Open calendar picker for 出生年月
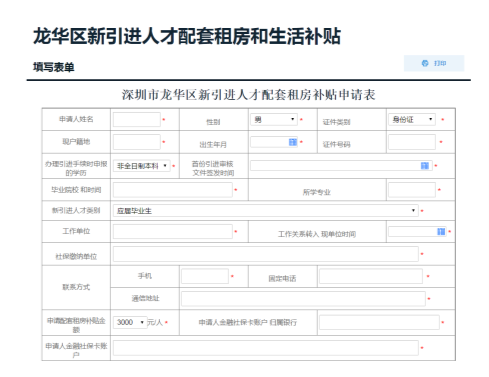489x377 pixels. coord(293,142)
